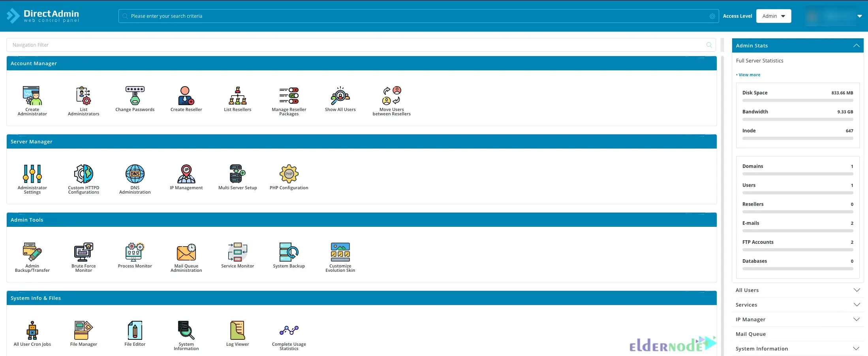
Task: Select Move Users between Resellers
Action: (391, 98)
